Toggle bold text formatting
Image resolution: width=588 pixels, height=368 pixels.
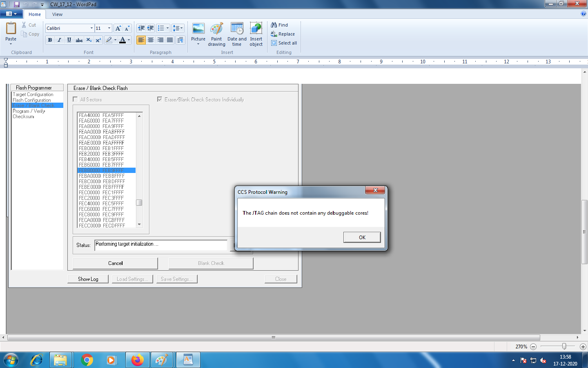click(50, 40)
